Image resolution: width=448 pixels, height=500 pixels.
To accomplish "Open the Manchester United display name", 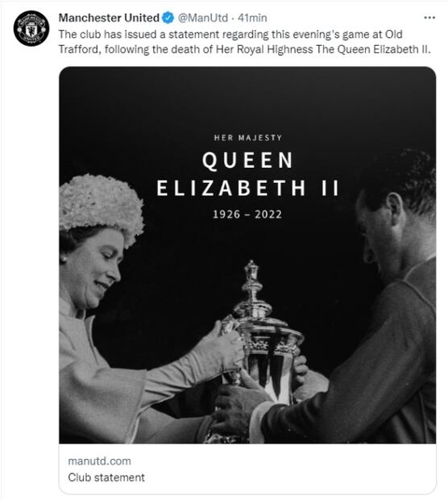I will pyautogui.click(x=109, y=18).
